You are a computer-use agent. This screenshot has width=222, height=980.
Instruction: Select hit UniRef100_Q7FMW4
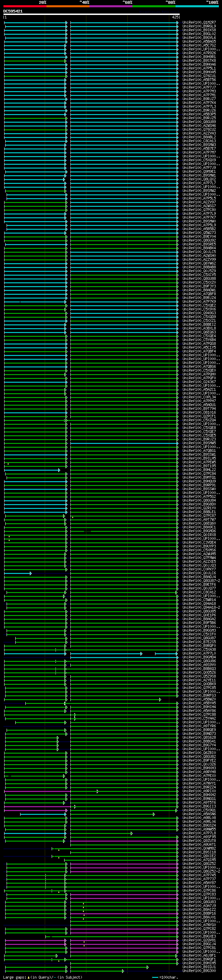pyautogui.click(x=199, y=558)
